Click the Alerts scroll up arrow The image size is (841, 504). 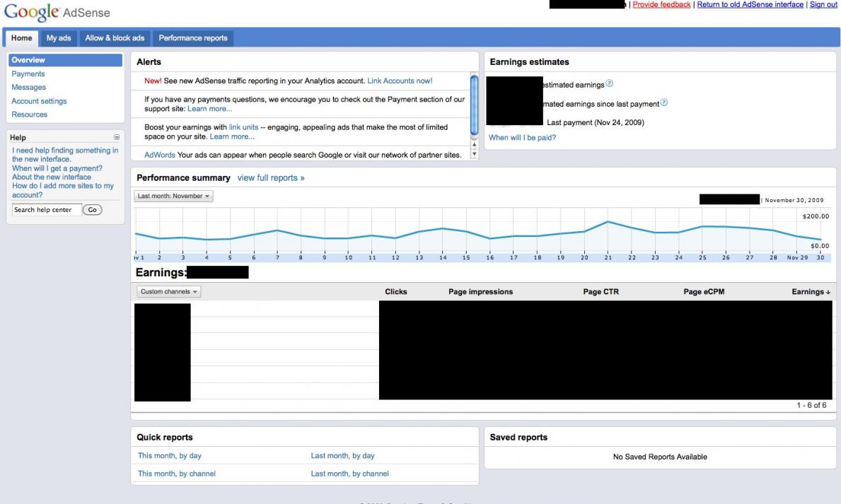[x=474, y=145]
